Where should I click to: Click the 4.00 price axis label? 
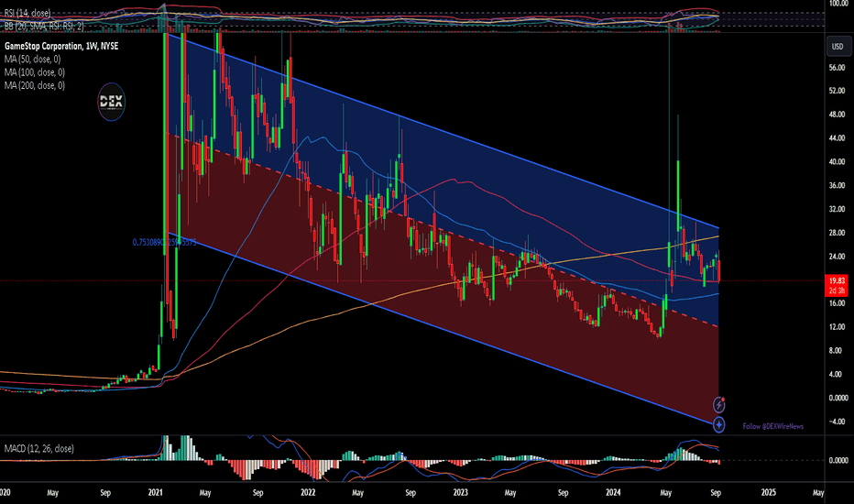[838, 374]
